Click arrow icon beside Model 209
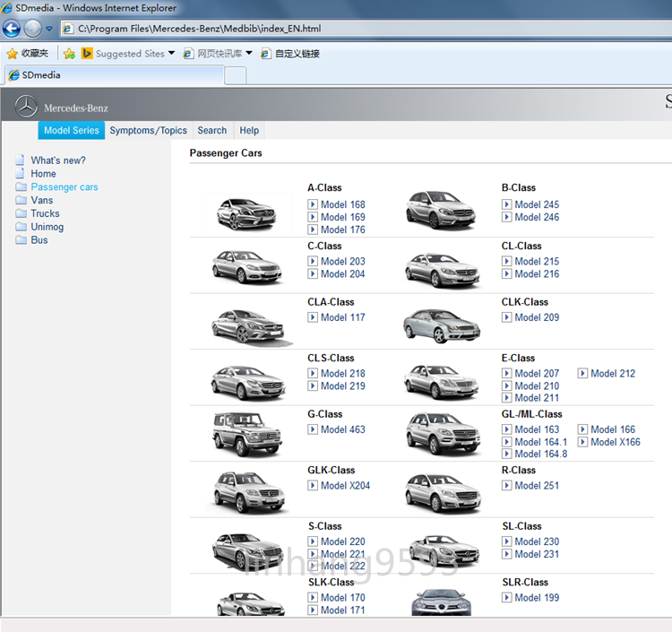The width and height of the screenshot is (672, 632). (x=506, y=317)
